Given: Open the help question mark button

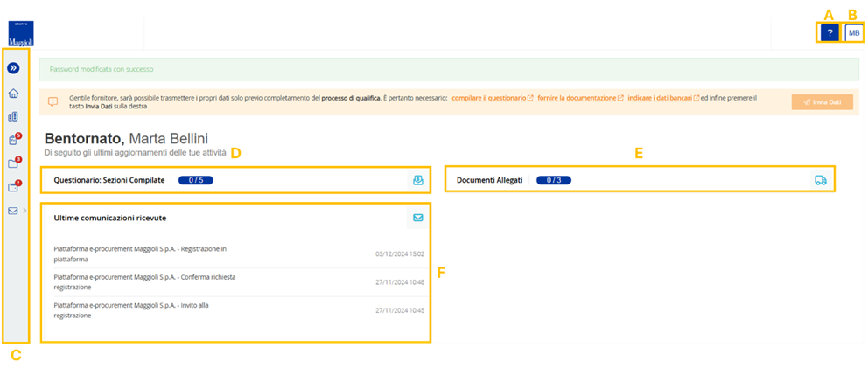Looking at the screenshot, I should pyautogui.click(x=829, y=33).
